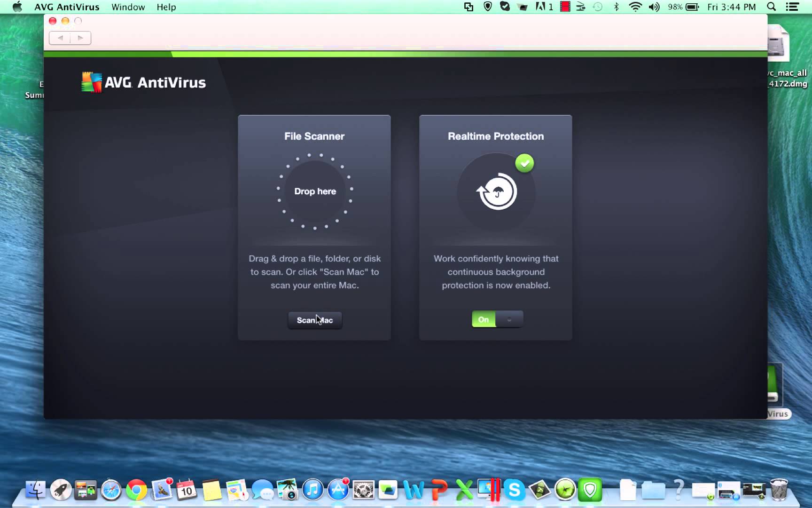Open Mission Control icon in the dock
Image resolution: width=812 pixels, height=508 pixels.
(86, 490)
